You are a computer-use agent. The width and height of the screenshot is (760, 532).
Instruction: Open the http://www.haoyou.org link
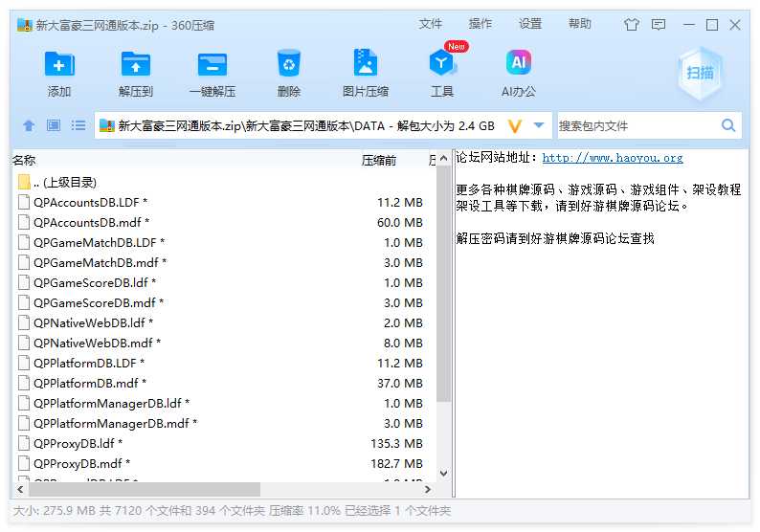[613, 158]
